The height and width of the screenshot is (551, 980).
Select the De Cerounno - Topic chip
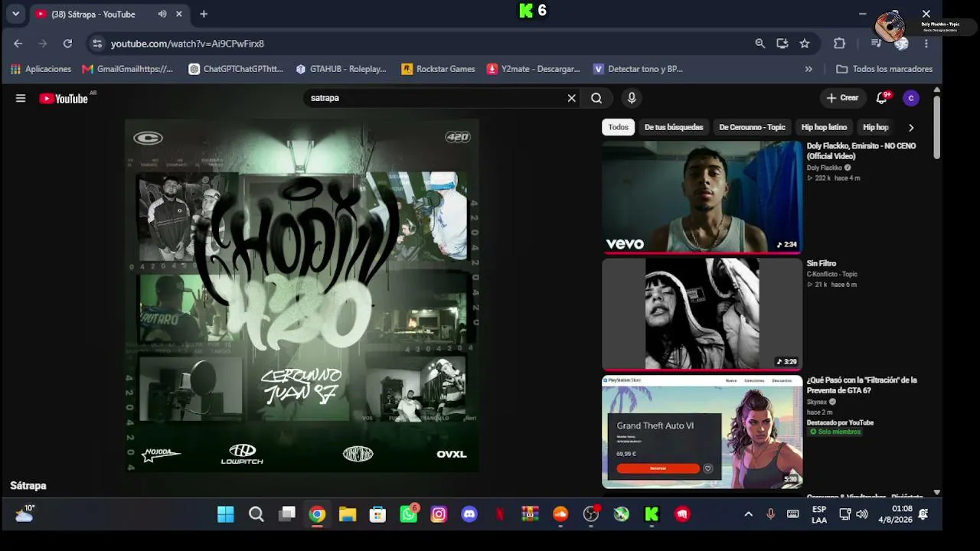(x=752, y=127)
